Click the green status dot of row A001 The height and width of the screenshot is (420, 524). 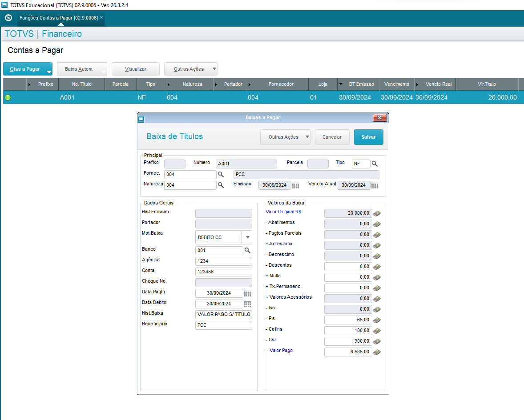pyautogui.click(x=8, y=97)
